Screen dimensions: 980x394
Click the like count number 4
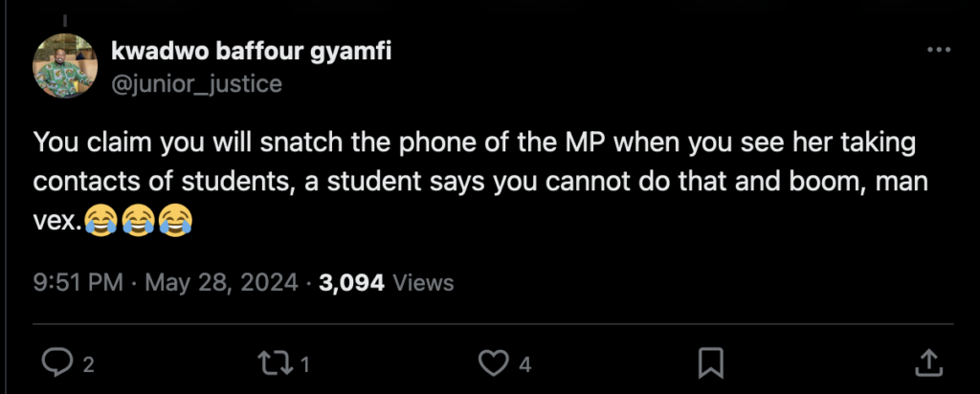tap(524, 363)
